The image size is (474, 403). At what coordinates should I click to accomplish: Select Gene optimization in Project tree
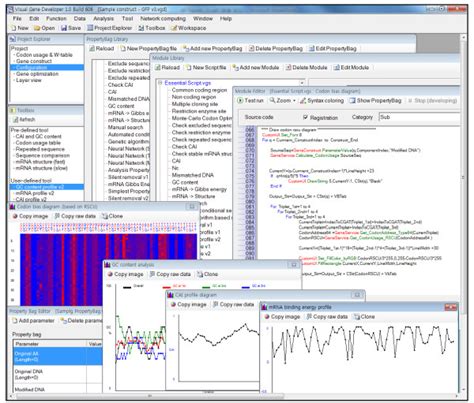37,74
